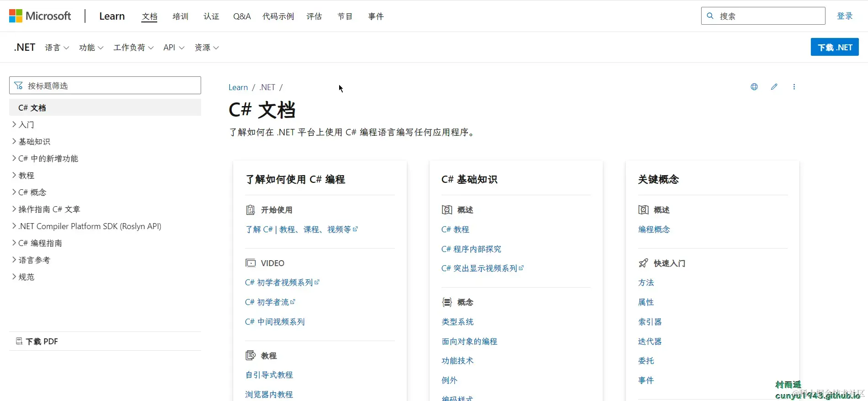Expand the .NET Compiler Platform SDK node
Image resolution: width=868 pixels, height=401 pixels.
pyautogui.click(x=14, y=226)
